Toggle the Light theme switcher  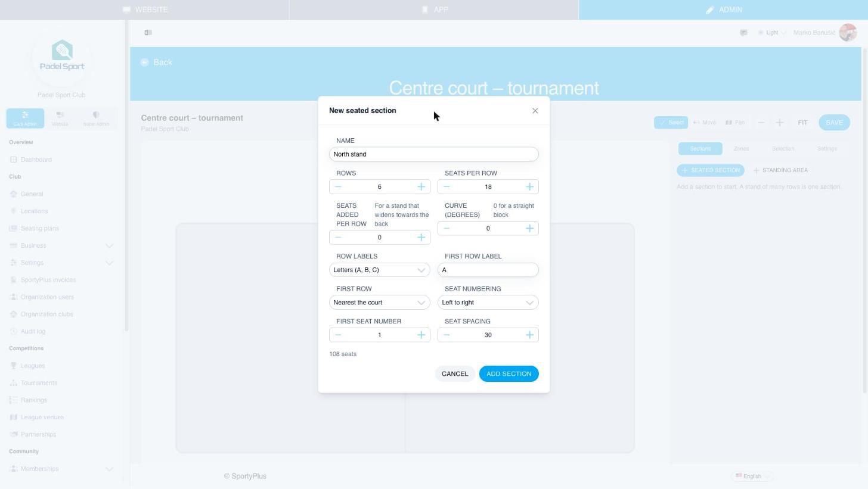(772, 33)
